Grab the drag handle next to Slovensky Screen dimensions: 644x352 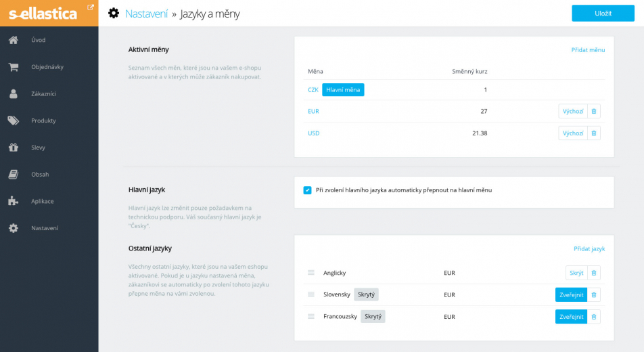click(311, 294)
